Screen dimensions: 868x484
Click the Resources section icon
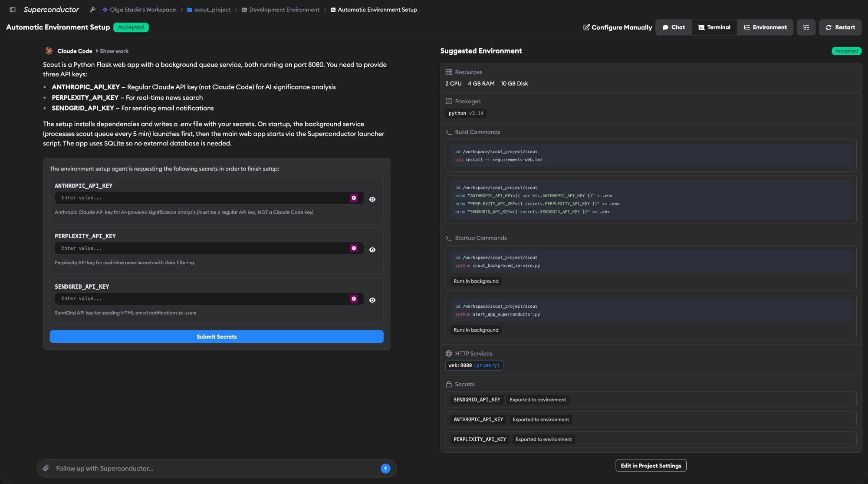(x=449, y=72)
